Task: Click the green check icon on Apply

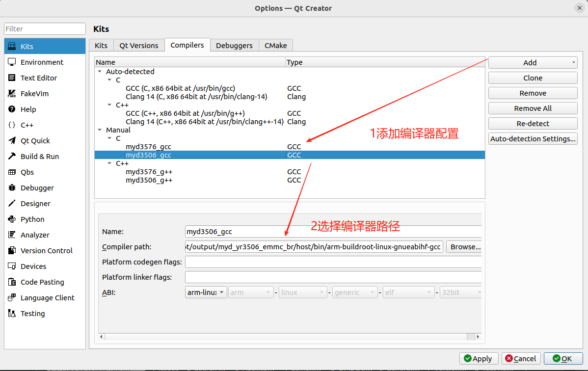Action: (468, 358)
